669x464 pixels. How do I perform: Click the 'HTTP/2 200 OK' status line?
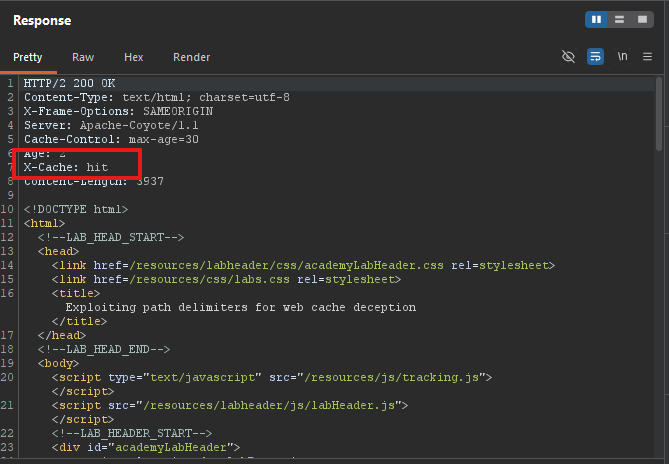(70, 83)
